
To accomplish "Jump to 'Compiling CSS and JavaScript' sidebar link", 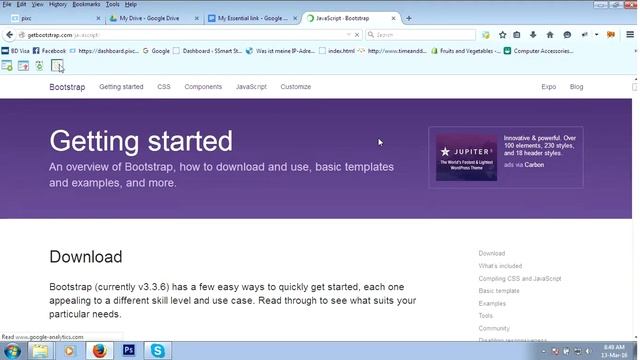I will click(520, 279).
